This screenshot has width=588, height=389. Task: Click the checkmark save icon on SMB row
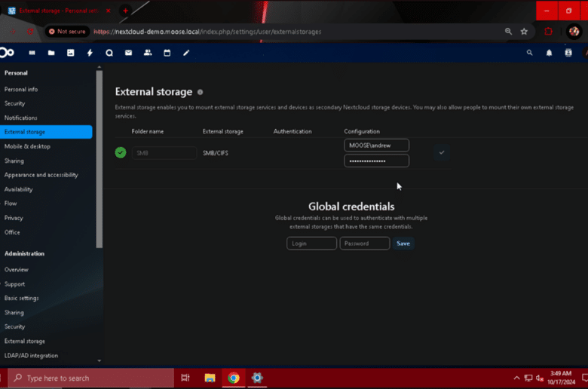click(x=441, y=153)
